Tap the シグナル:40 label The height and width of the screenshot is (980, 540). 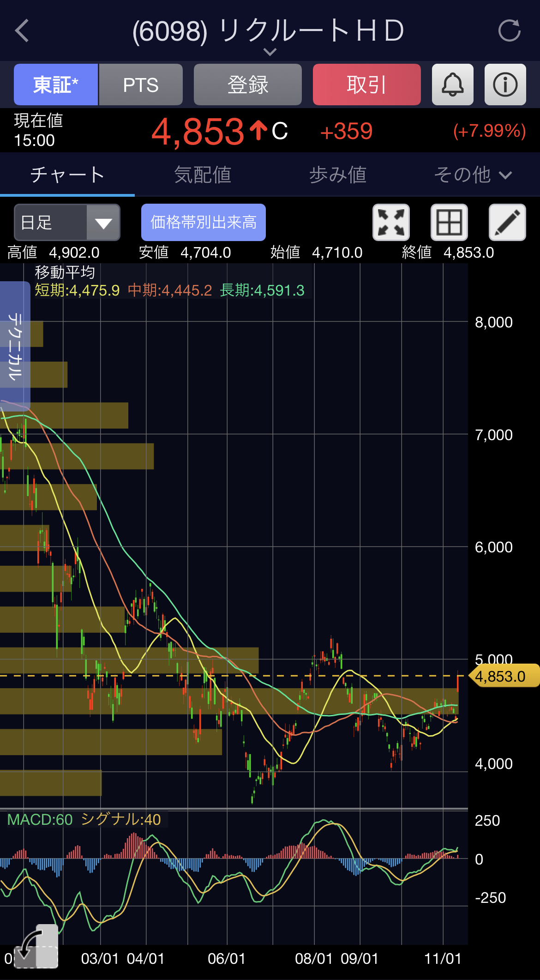click(120, 819)
